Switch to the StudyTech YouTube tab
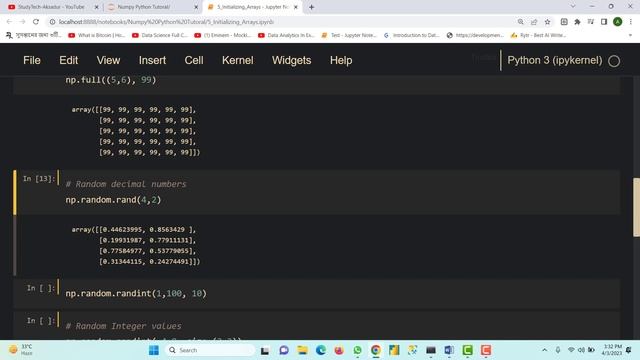The width and height of the screenshot is (640, 360). (x=51, y=7)
